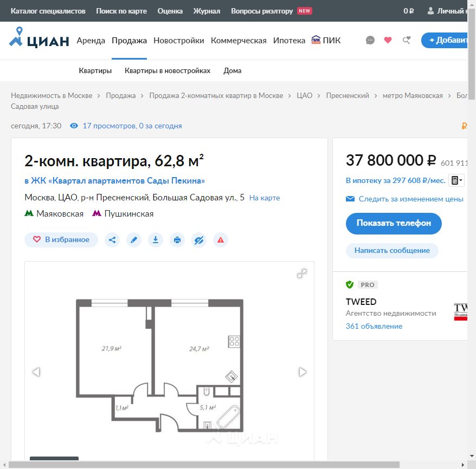Open favorites heart icon in header
The width and height of the screenshot is (476, 469).
(388, 40)
